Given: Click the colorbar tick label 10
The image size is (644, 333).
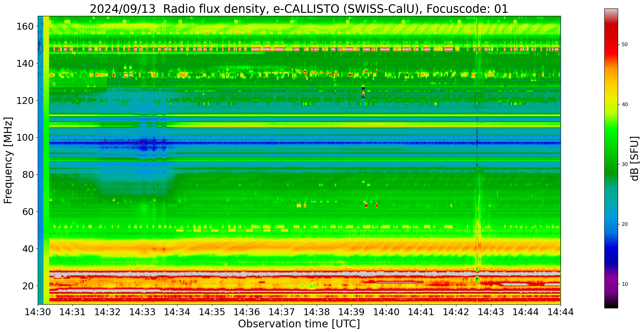Looking at the screenshot, I should coord(625,284).
